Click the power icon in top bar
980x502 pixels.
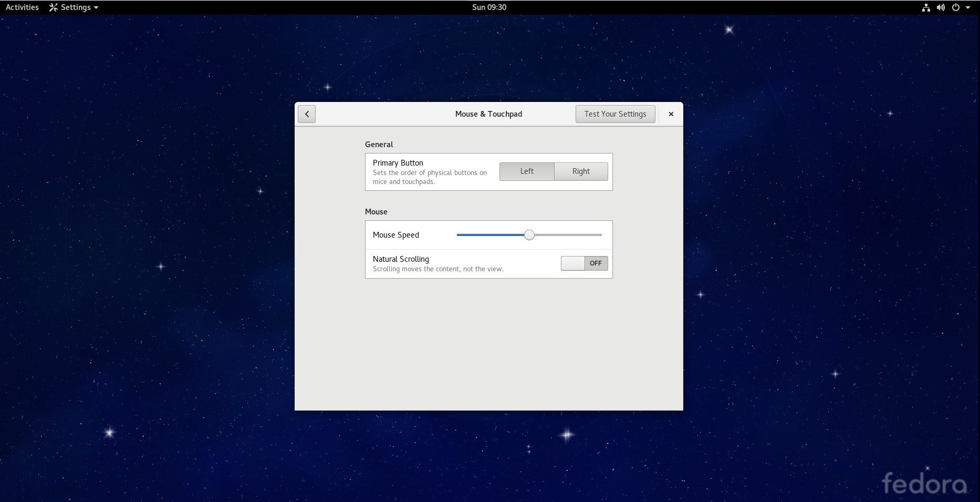tap(956, 7)
